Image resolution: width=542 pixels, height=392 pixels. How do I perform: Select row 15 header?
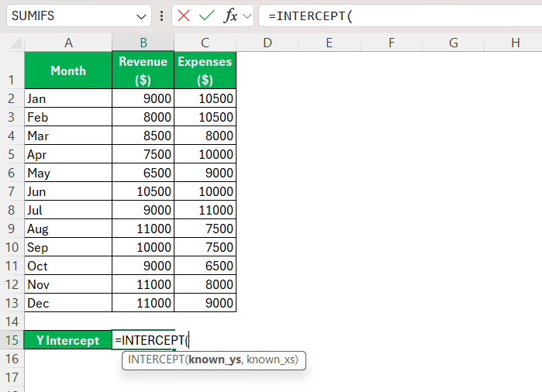12,340
